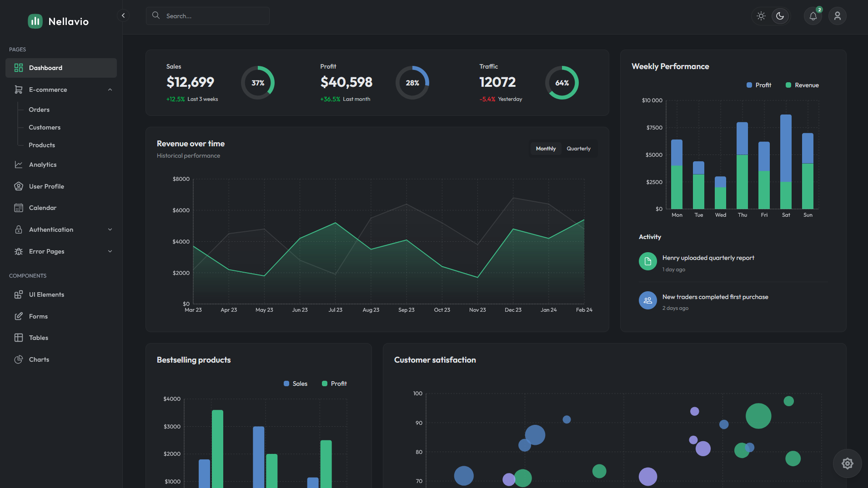Open the settings gear floating button
The width and height of the screenshot is (868, 488).
click(847, 463)
